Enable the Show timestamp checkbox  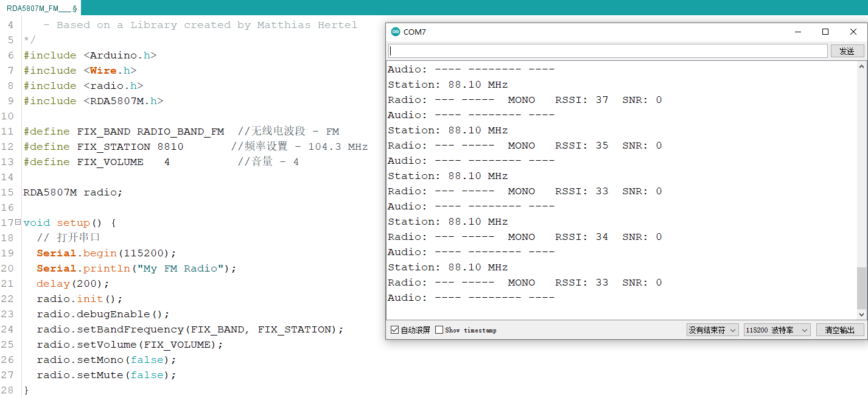pyautogui.click(x=439, y=330)
